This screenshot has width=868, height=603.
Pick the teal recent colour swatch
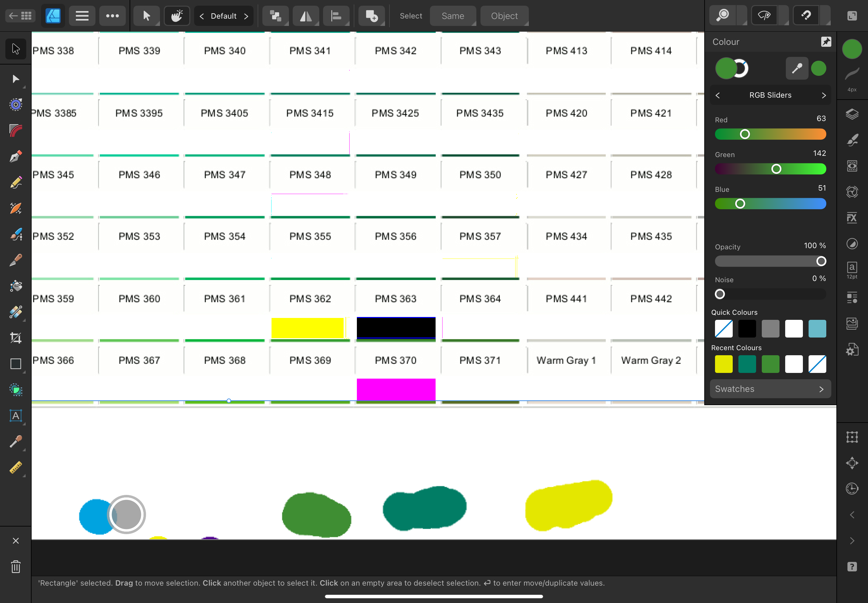click(x=747, y=364)
